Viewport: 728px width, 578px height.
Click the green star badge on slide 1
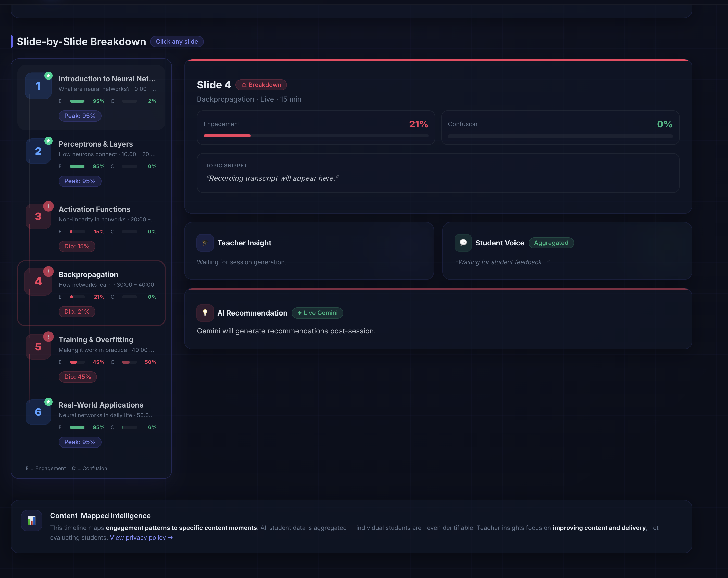(48, 76)
